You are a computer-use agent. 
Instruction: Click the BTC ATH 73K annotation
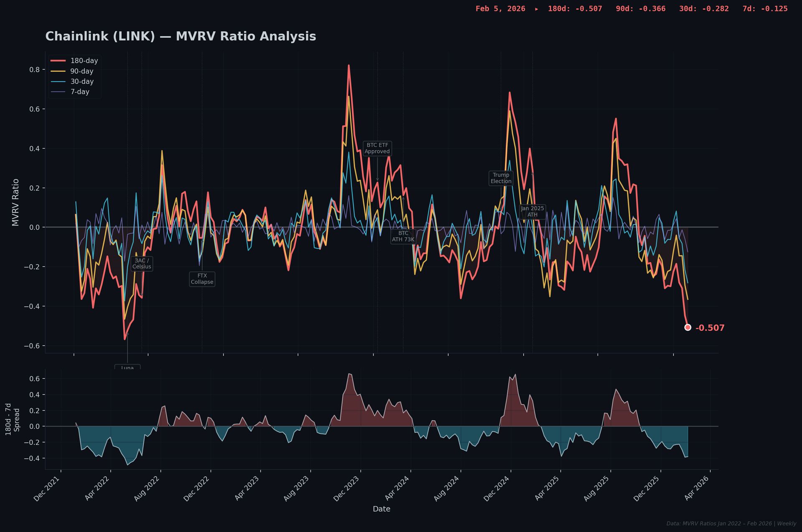(403, 236)
